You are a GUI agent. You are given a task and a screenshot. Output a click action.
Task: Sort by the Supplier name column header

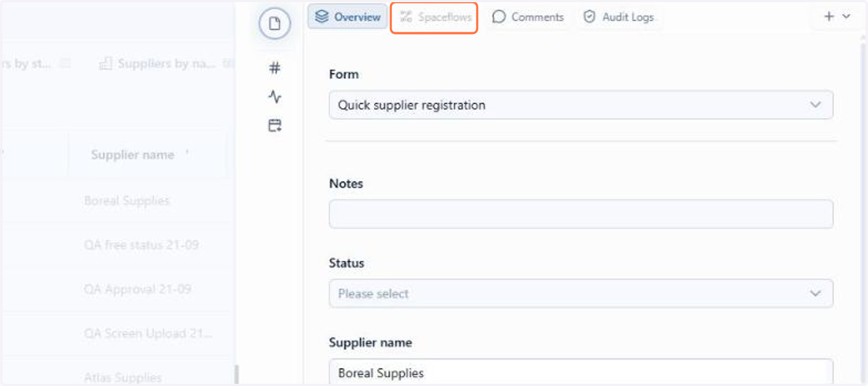(132, 155)
